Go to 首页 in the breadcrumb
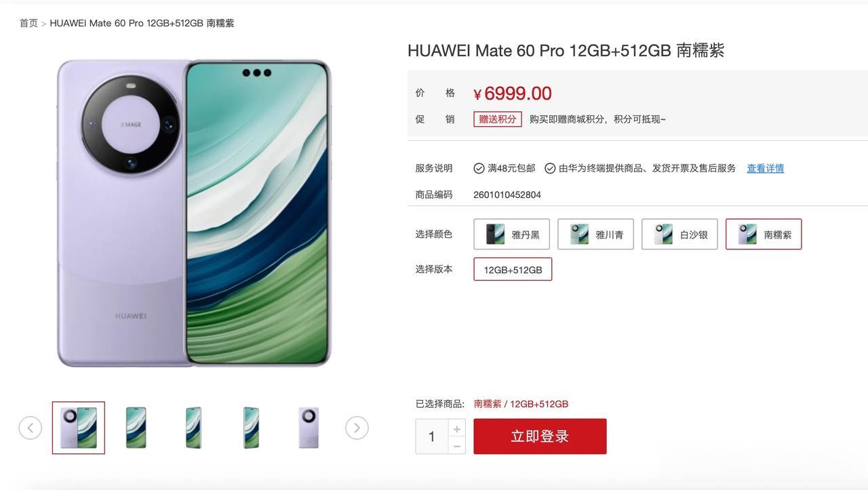This screenshot has width=868, height=490. point(28,23)
